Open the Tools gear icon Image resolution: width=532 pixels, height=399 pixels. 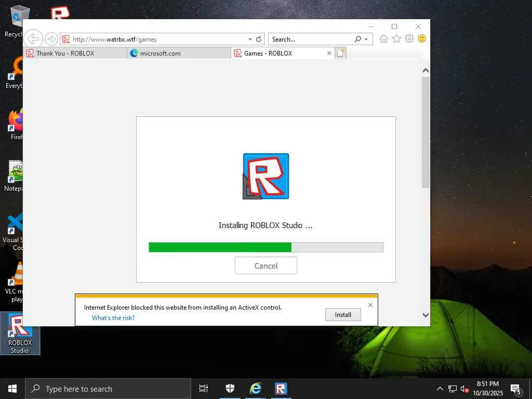(409, 38)
